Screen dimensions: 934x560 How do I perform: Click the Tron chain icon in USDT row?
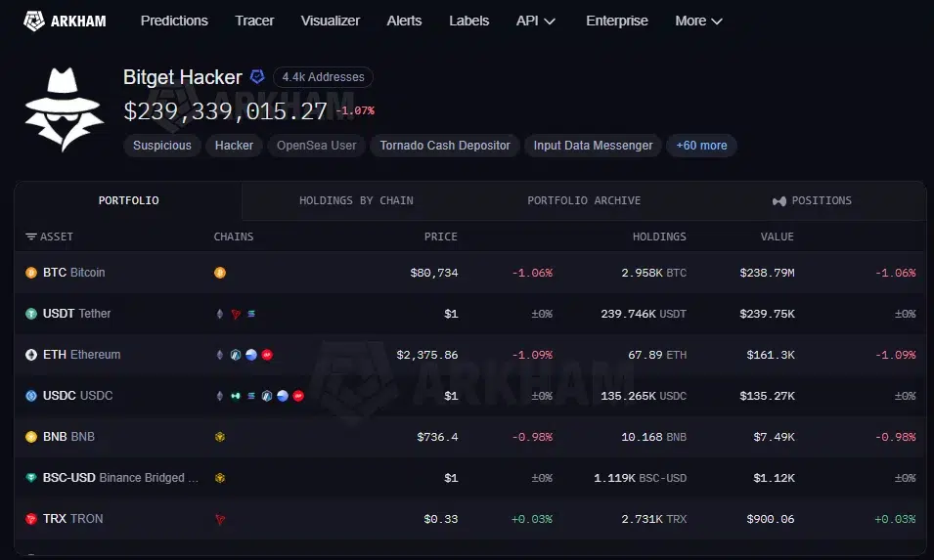(x=236, y=314)
